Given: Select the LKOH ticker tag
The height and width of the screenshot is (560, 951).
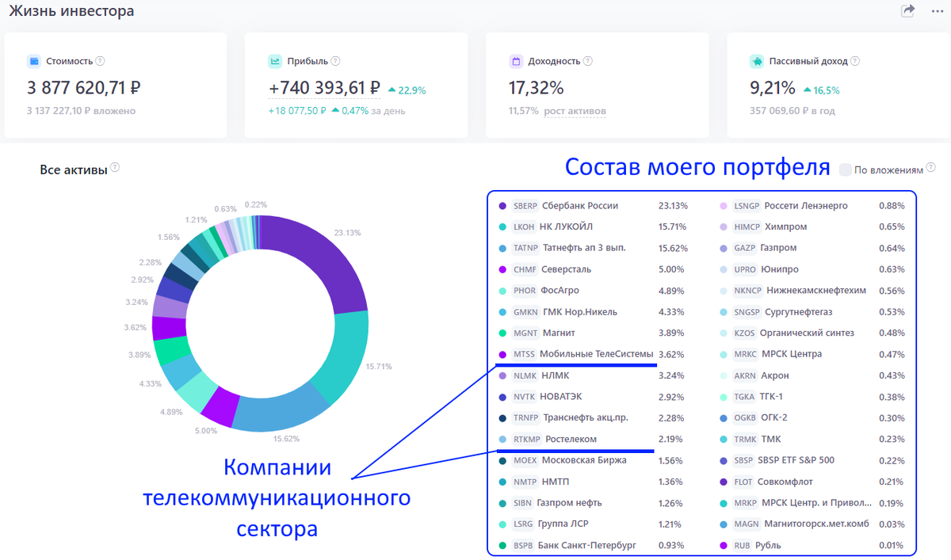Looking at the screenshot, I should point(524,227).
